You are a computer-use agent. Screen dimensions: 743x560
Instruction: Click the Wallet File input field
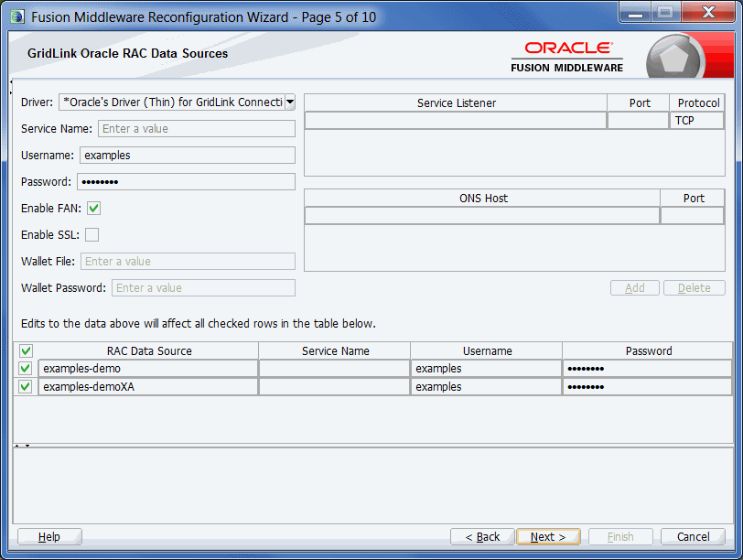tap(188, 261)
